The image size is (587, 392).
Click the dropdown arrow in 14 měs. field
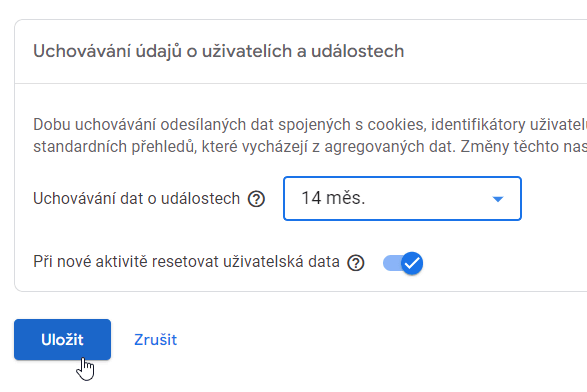pos(498,199)
